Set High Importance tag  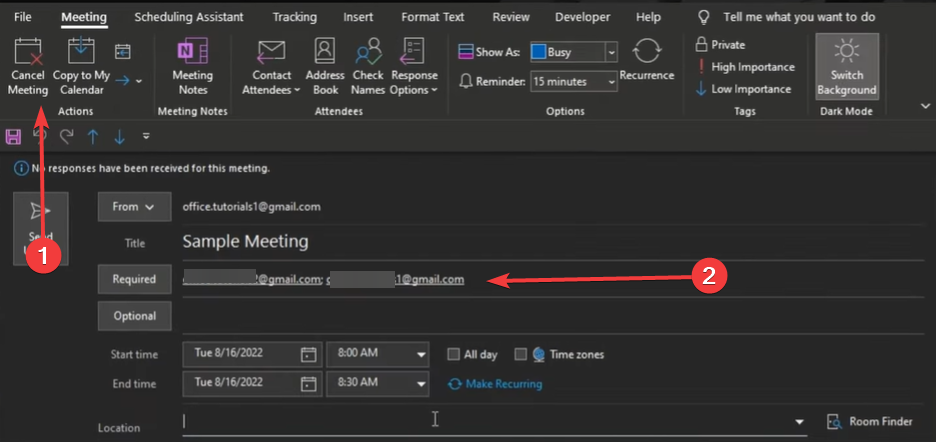click(x=745, y=67)
